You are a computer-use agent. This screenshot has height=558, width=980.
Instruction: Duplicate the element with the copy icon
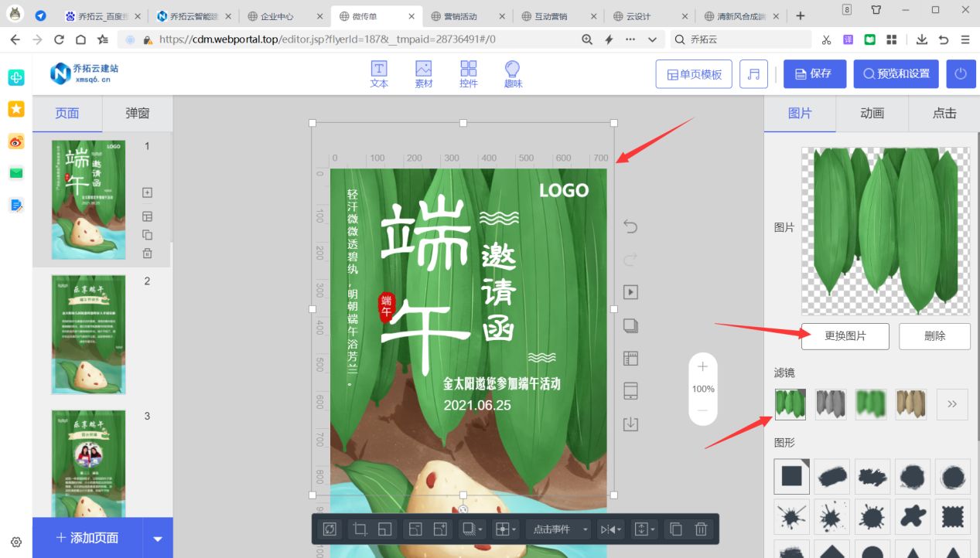674,529
